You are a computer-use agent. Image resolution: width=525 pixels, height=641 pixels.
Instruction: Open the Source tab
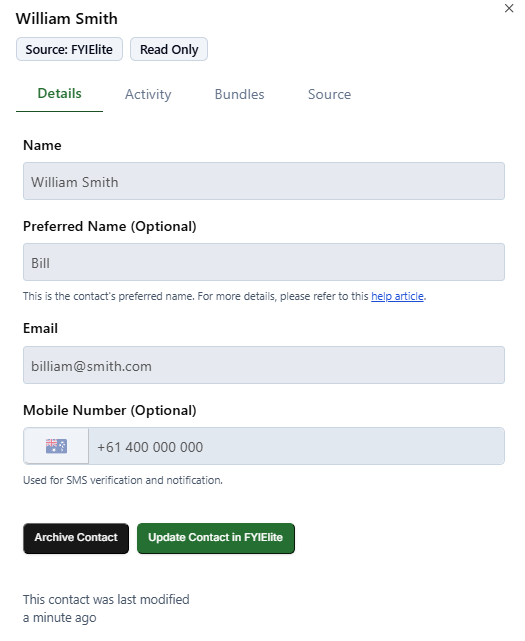[x=329, y=94]
